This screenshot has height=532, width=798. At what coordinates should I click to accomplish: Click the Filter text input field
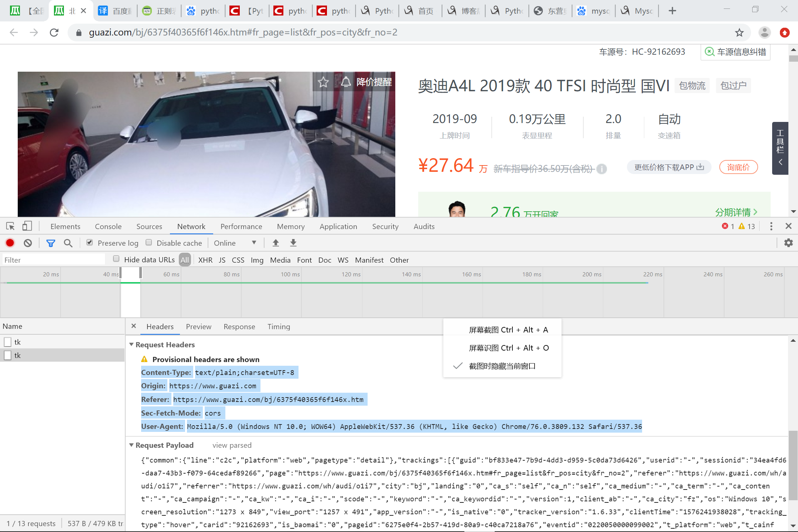tap(54, 260)
